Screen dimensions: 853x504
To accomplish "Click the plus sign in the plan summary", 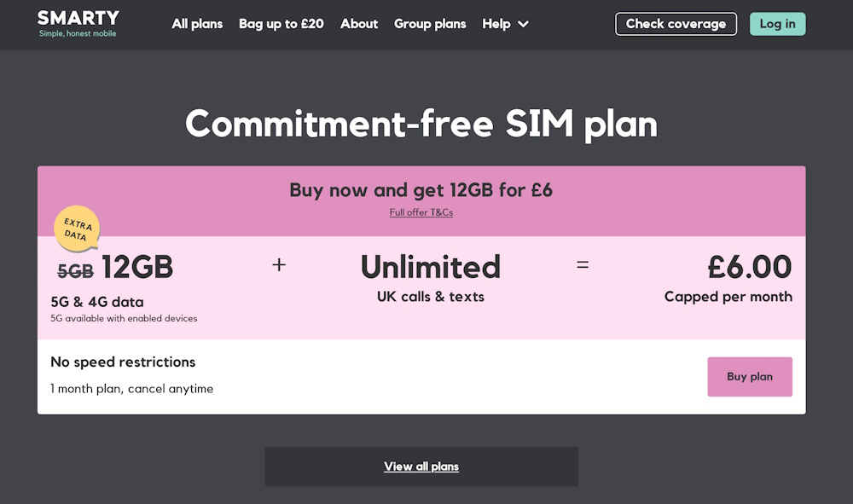I will (279, 265).
